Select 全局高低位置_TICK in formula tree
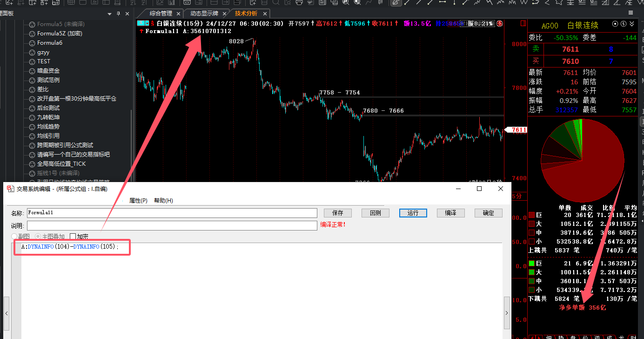The height and width of the screenshot is (339, 644). pyautogui.click(x=61, y=164)
